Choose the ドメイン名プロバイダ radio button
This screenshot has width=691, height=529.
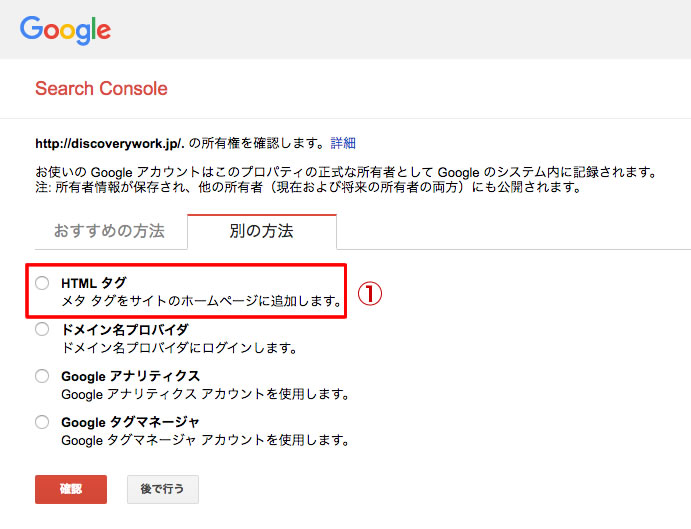pyautogui.click(x=42, y=329)
